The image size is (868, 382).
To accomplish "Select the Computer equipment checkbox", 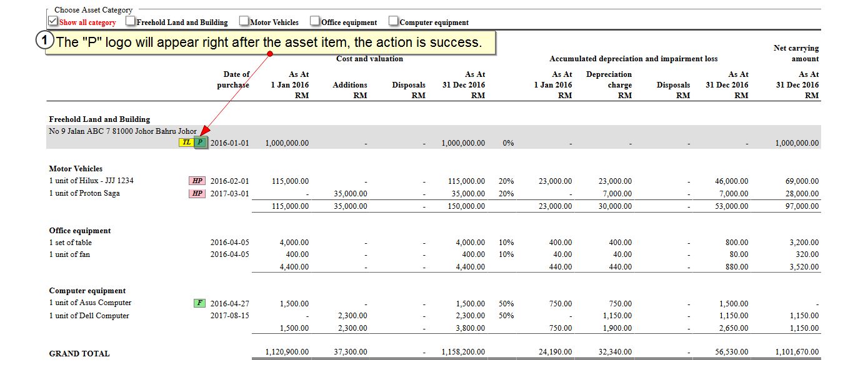I will (x=394, y=21).
